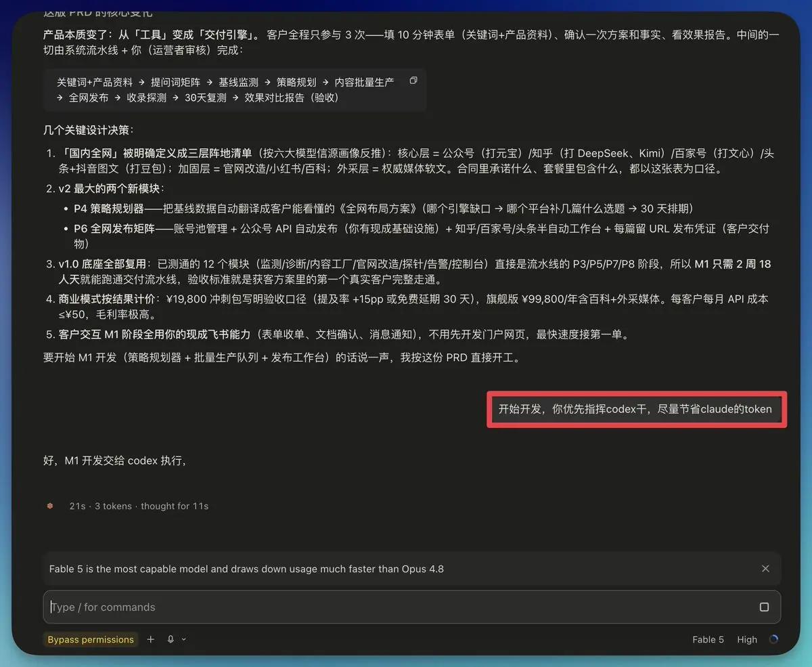Click the '几个关键设计决策' heading
812x667 pixels.
tap(89, 130)
